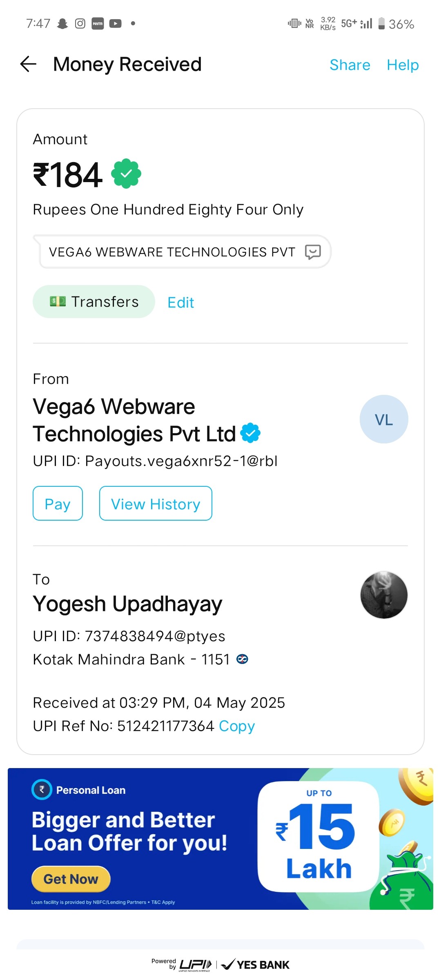This screenshot has height=980, width=441.
Task: Tap the Personal Loan rupee icon
Action: click(42, 790)
